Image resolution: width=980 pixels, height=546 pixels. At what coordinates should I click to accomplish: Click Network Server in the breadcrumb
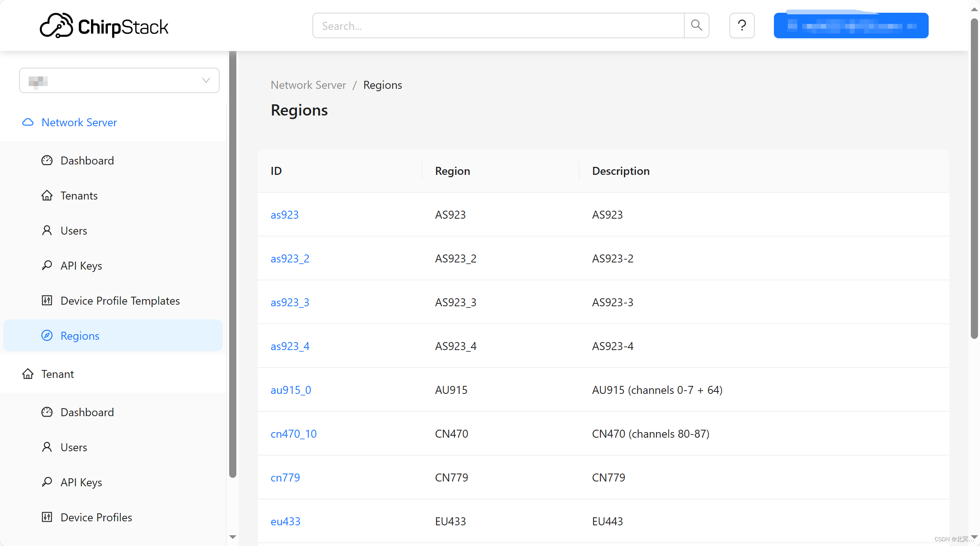pyautogui.click(x=308, y=85)
